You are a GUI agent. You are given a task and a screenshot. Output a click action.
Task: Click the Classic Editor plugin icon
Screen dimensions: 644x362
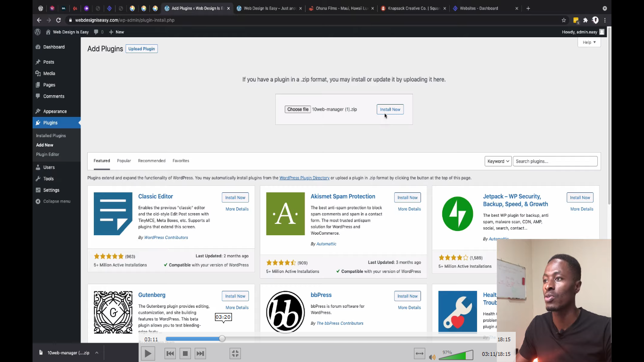(113, 214)
